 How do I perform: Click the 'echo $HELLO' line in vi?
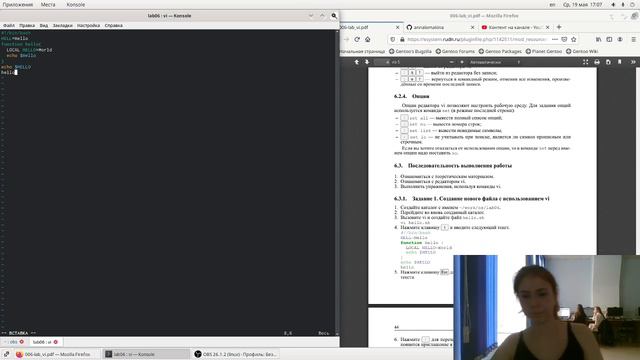pyautogui.click(x=16, y=67)
